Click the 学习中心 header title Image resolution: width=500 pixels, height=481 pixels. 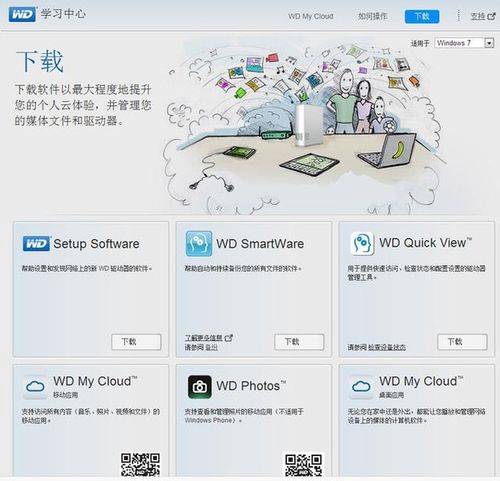tap(63, 14)
